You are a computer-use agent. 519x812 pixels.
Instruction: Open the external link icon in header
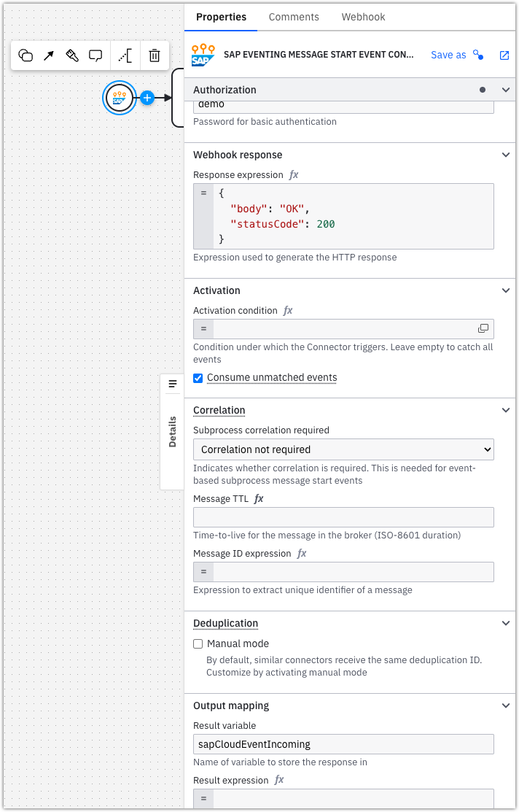point(504,55)
